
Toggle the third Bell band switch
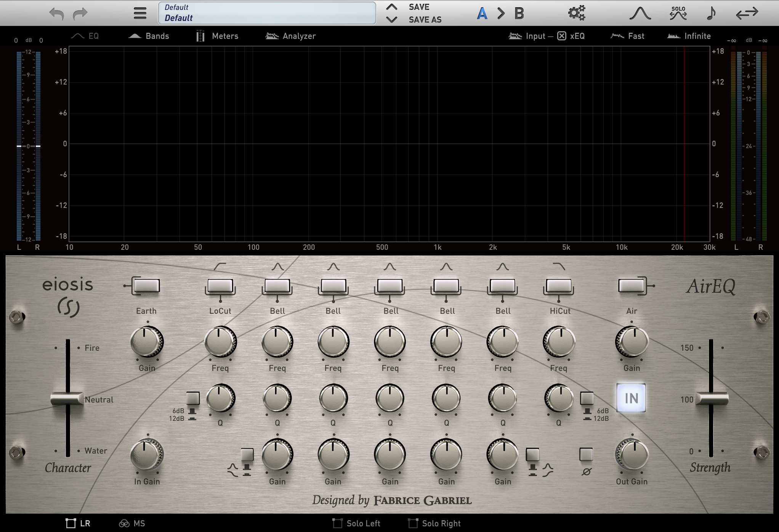coord(390,286)
